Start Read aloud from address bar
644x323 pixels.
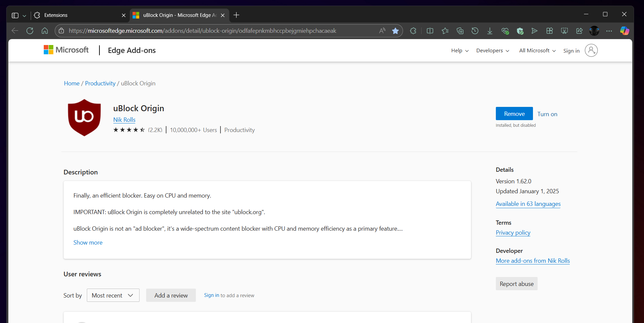point(382,31)
